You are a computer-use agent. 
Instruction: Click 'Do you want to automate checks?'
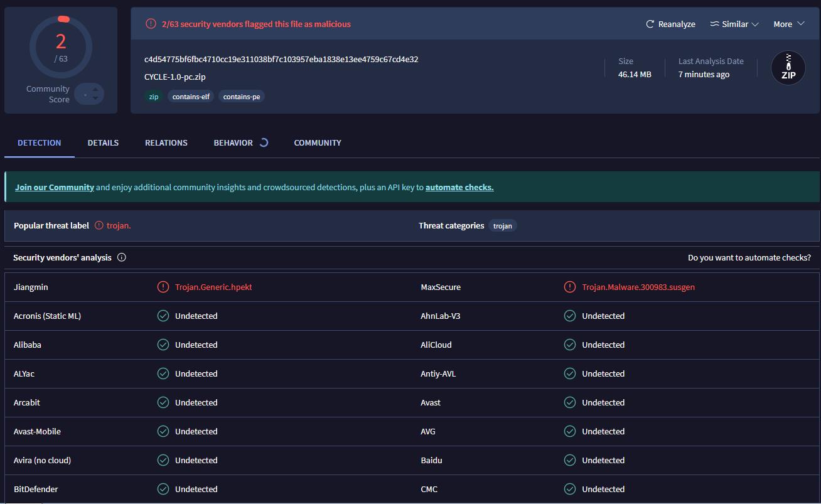[749, 257]
